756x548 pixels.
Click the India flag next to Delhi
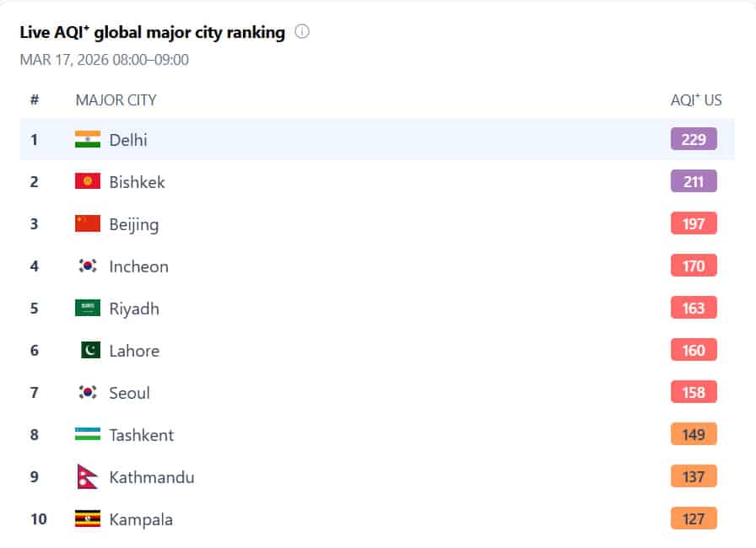pos(87,139)
